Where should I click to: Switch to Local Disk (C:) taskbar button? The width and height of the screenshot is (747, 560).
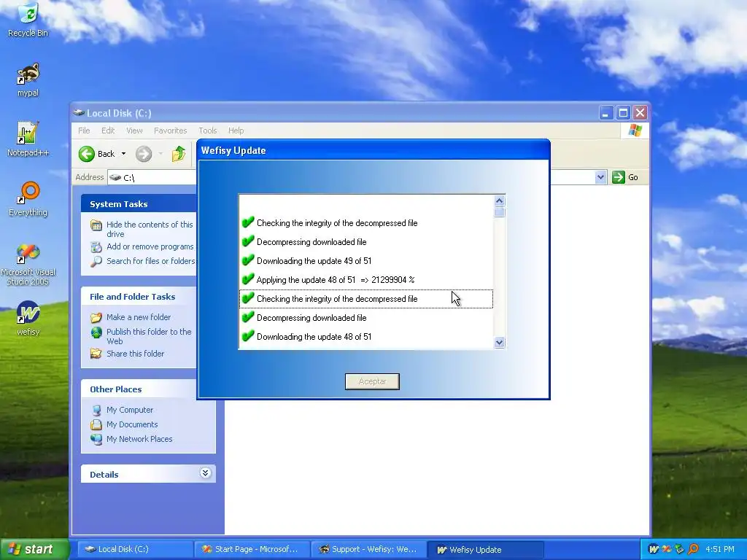pyautogui.click(x=135, y=549)
